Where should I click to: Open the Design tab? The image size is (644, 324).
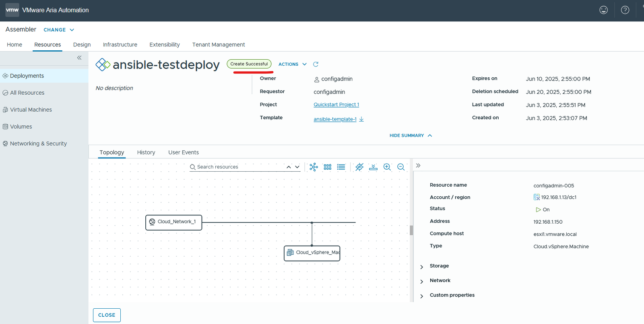click(82, 45)
